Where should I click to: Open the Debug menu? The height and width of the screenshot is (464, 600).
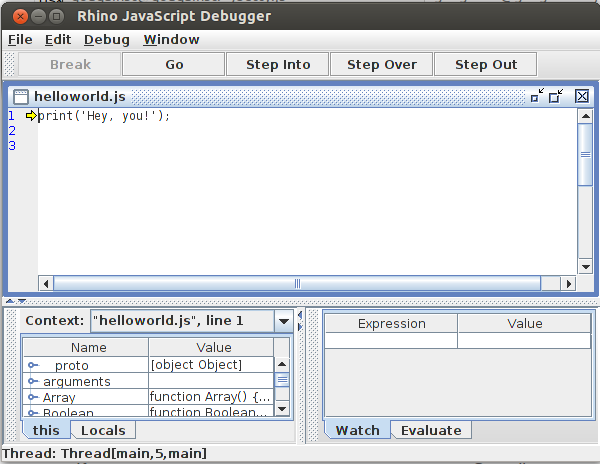(x=107, y=40)
